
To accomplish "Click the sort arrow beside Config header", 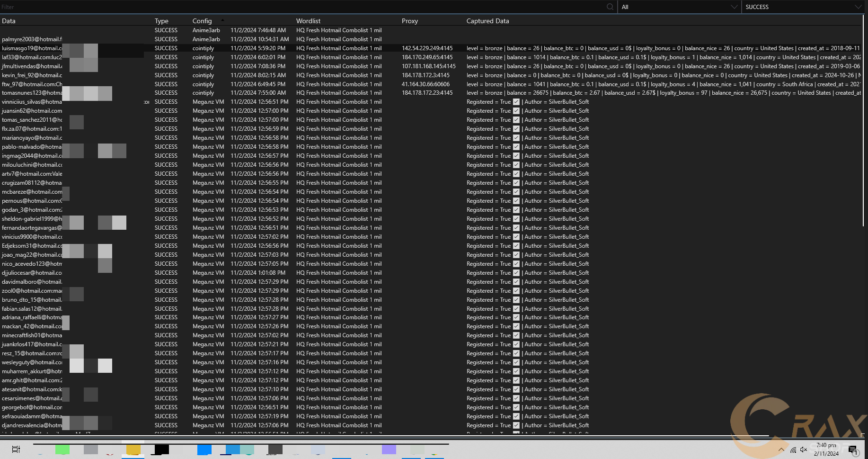I will pos(222,20).
